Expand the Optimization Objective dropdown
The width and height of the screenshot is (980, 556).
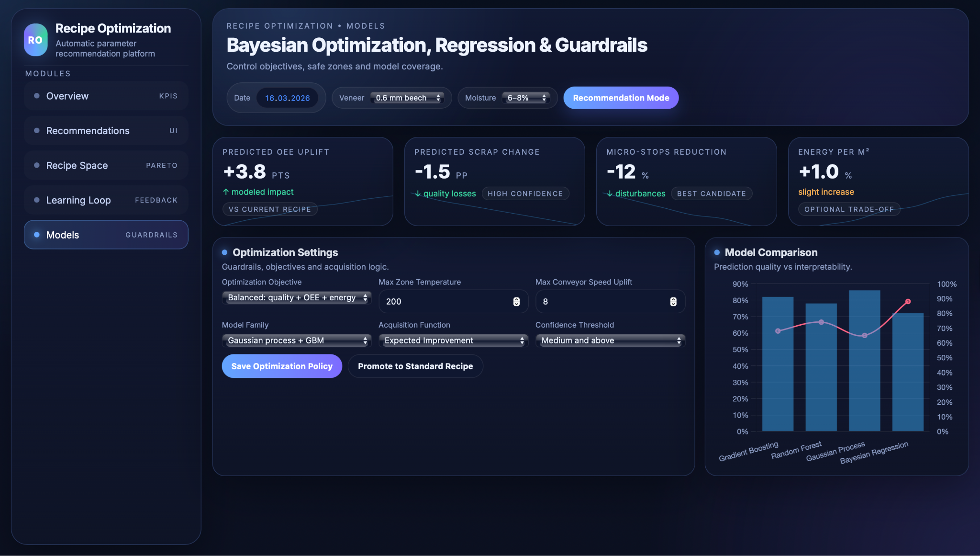click(x=297, y=297)
